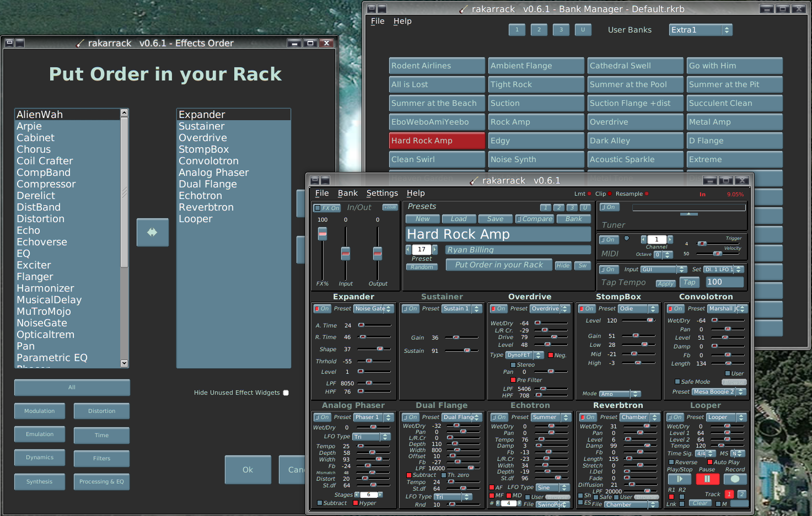Screen dimensions: 812x516
Task: Go to previous preset with left arrow
Action: coord(408,249)
